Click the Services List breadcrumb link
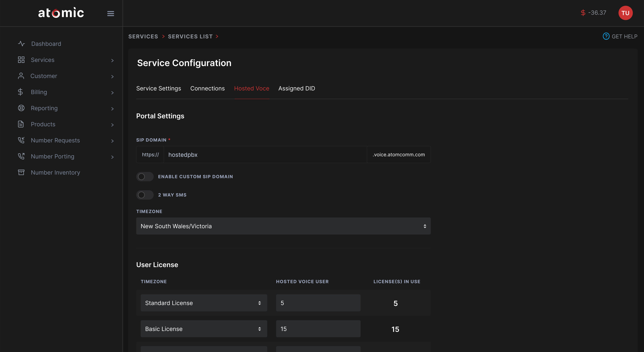The image size is (644, 352). (190, 37)
